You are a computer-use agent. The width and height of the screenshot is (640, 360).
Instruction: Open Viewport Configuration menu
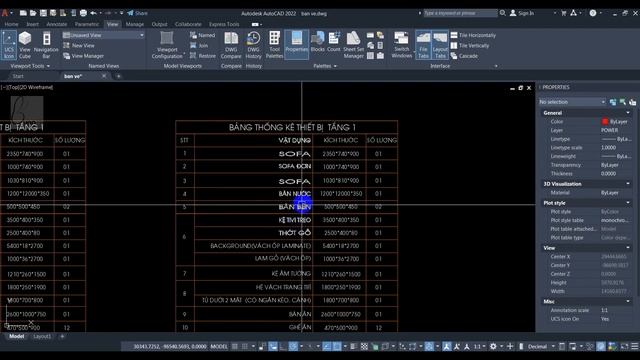click(x=167, y=45)
